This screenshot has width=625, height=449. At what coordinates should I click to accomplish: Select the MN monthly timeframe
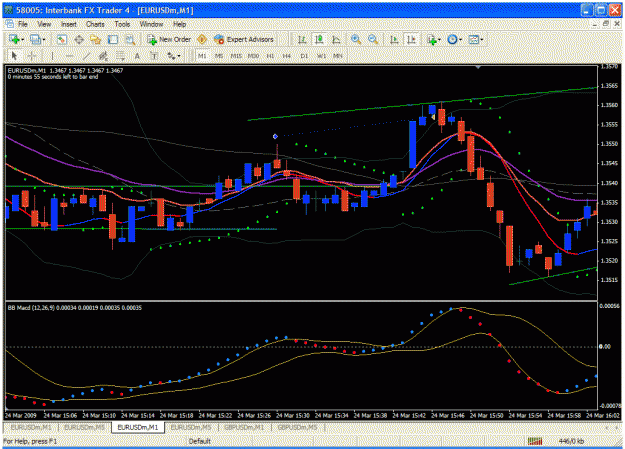point(338,56)
